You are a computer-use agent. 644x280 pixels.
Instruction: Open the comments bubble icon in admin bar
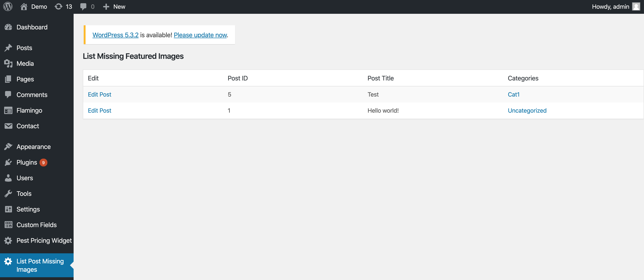click(x=83, y=7)
